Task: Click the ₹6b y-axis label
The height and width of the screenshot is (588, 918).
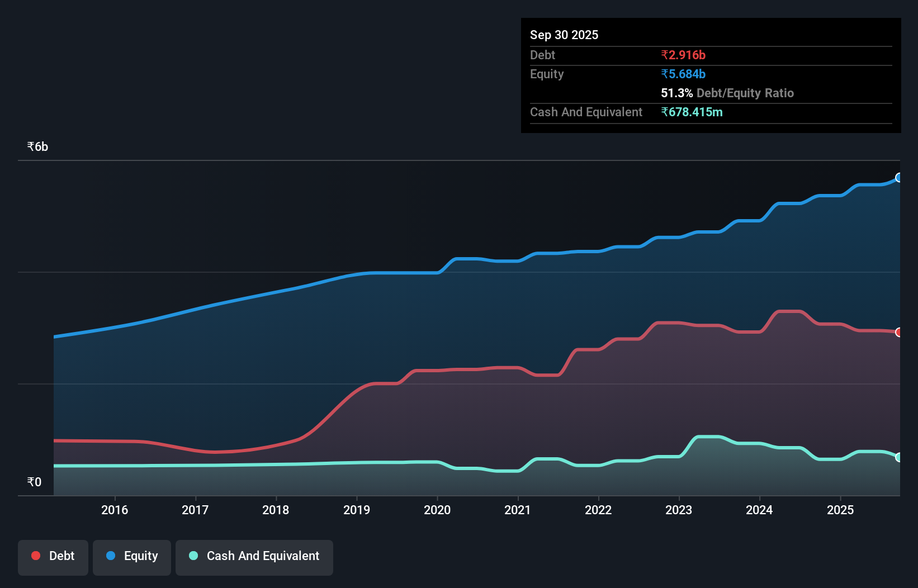Action: pyautogui.click(x=37, y=146)
